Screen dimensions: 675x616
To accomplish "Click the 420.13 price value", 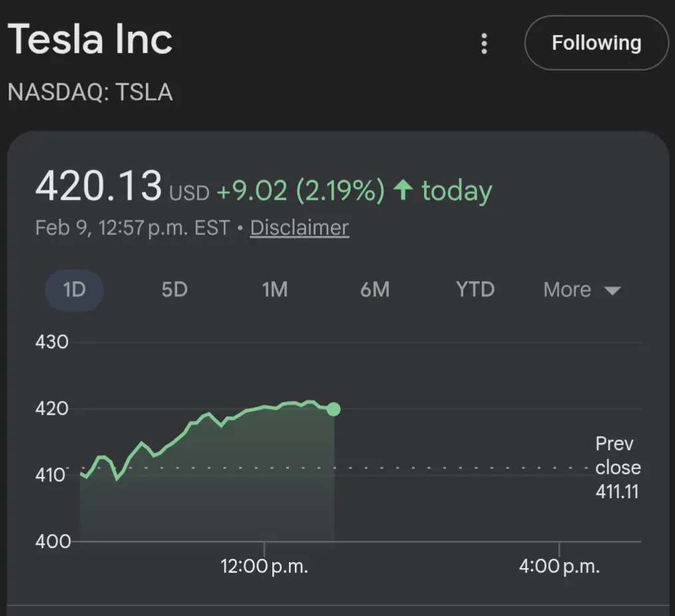I will [99, 186].
